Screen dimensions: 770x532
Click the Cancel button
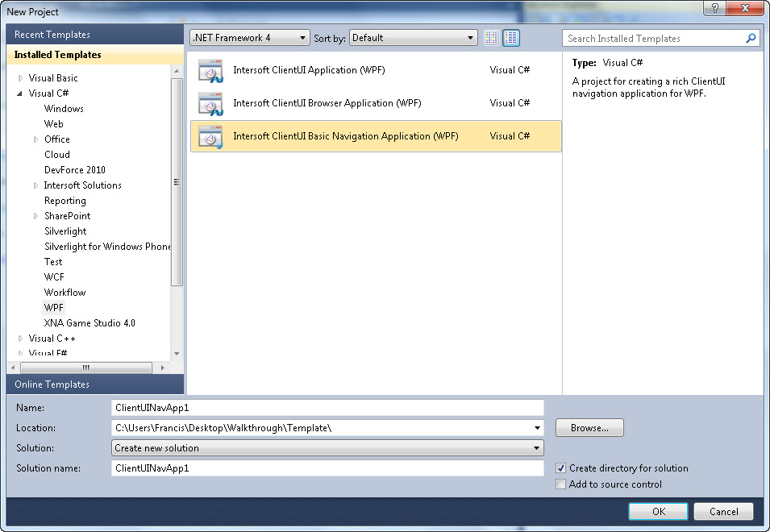(723, 511)
